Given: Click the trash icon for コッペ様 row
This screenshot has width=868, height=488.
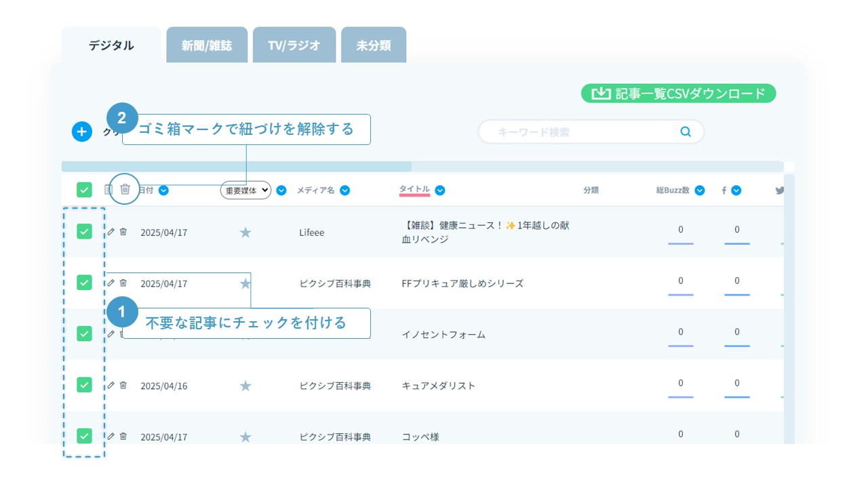Looking at the screenshot, I should 123,436.
